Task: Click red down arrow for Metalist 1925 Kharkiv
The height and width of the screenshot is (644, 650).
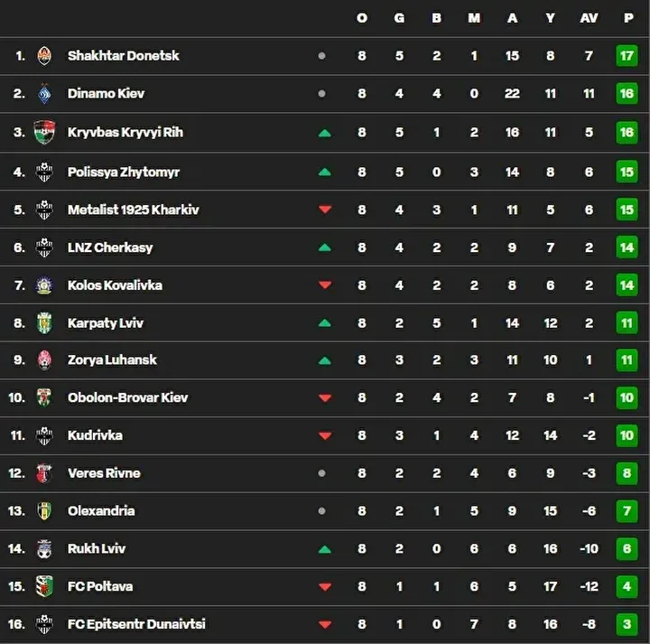Action: [x=325, y=210]
